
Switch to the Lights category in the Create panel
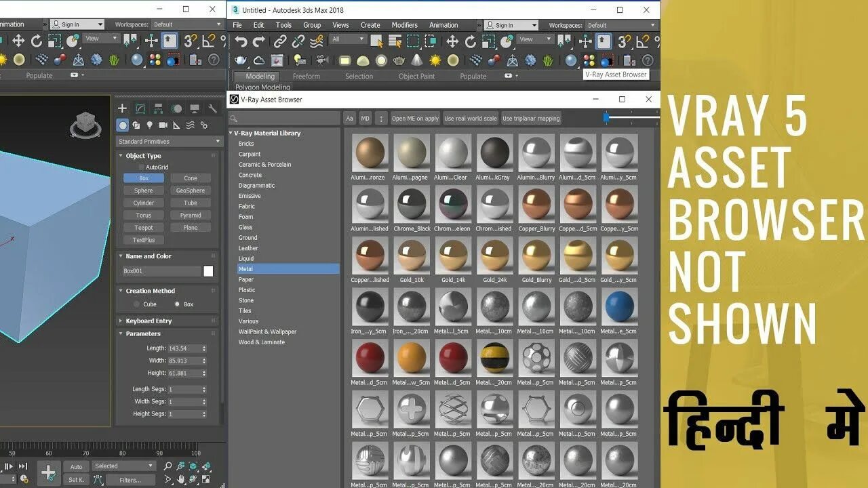point(150,125)
